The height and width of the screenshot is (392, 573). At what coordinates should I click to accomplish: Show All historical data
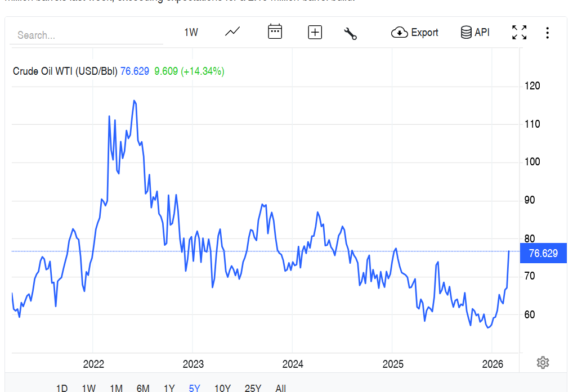280,388
